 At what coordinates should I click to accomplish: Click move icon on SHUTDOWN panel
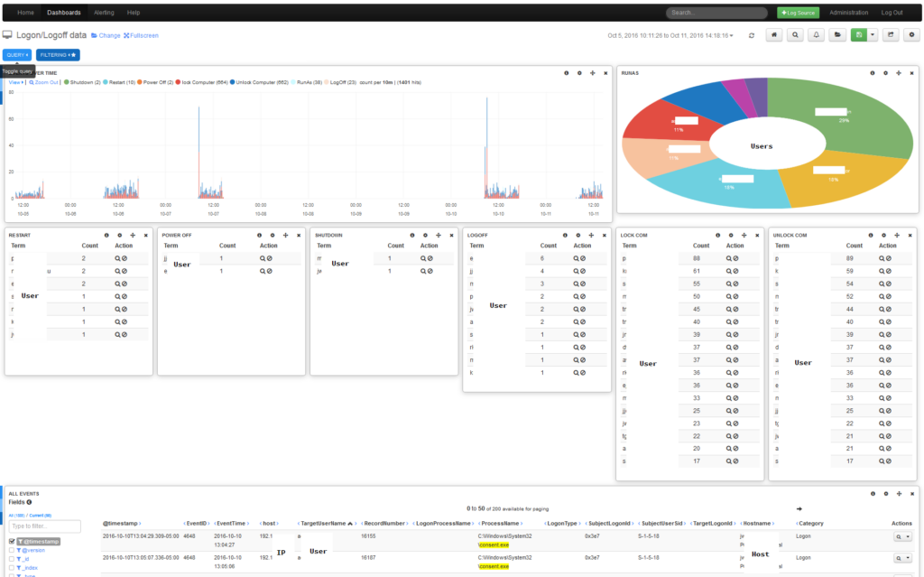(439, 236)
